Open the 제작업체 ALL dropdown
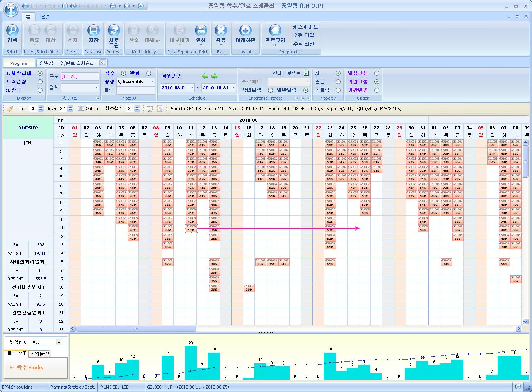The image size is (532, 392). point(59,342)
